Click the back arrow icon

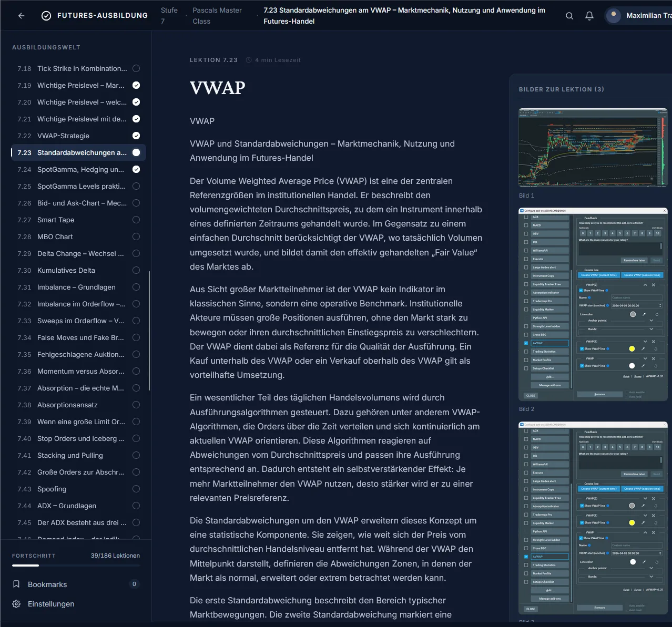coord(22,16)
